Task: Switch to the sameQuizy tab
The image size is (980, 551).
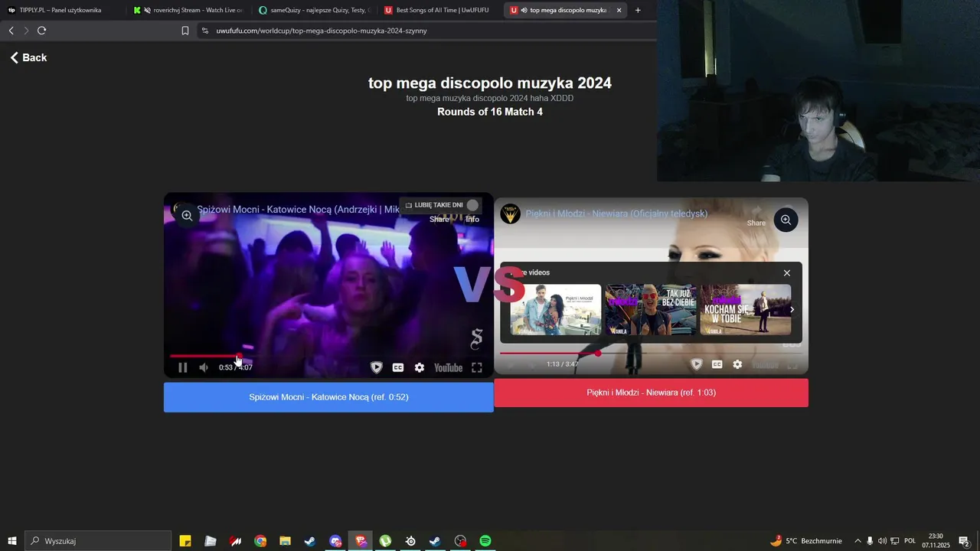Action: (314, 10)
